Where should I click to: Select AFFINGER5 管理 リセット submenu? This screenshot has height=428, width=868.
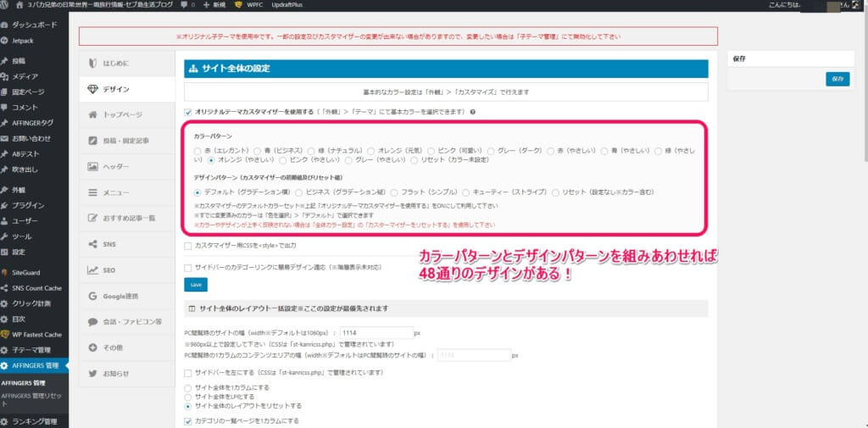tap(31, 400)
